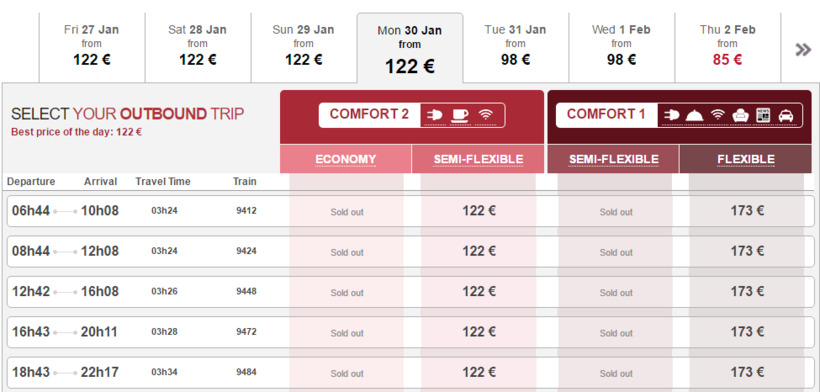Click the coffee cup icon in Comfort 2

coord(460,115)
